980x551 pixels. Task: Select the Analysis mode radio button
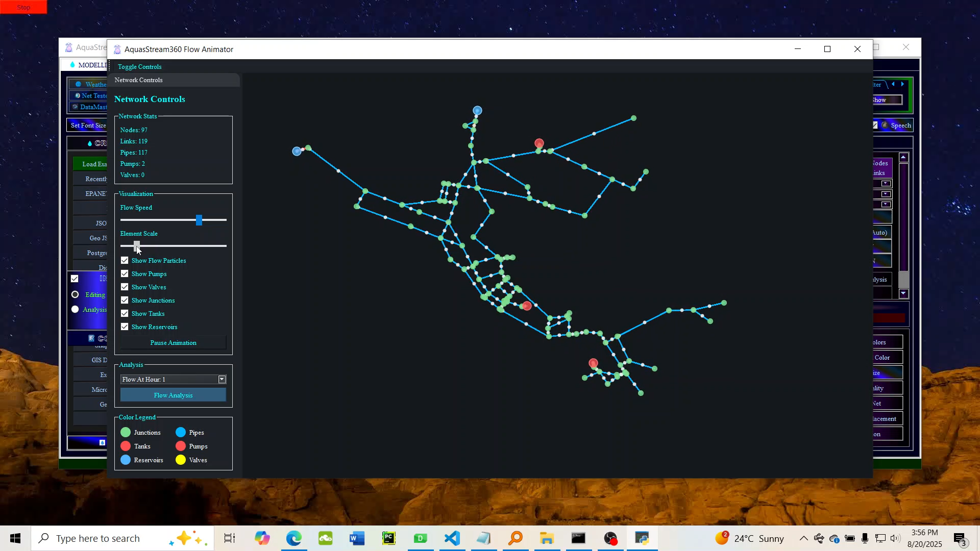[x=75, y=309]
